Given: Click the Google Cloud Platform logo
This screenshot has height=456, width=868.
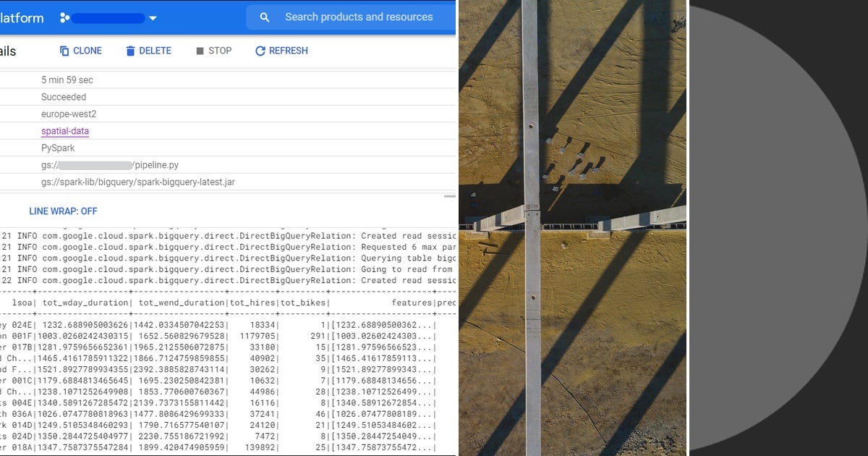Looking at the screenshot, I should point(22,17).
